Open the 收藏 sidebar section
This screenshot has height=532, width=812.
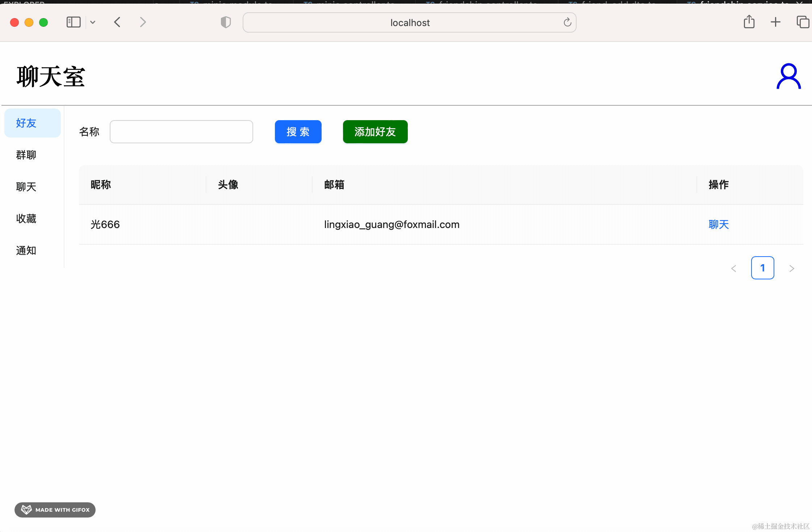point(26,219)
